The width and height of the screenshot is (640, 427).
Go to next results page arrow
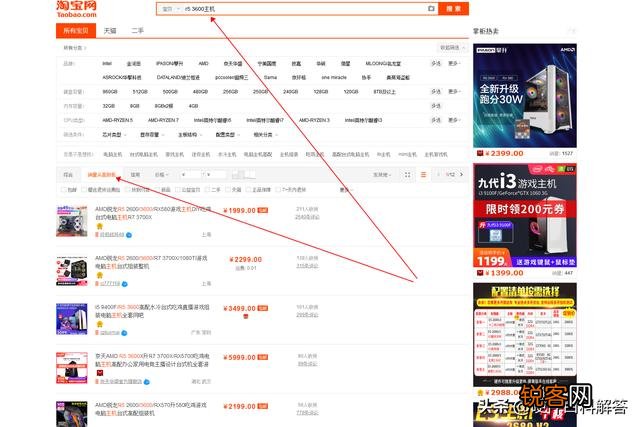pos(462,175)
